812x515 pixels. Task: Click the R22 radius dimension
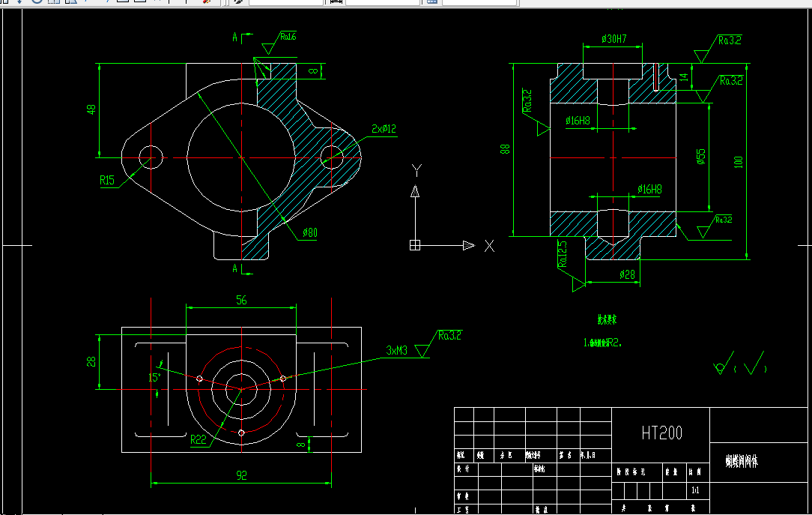(x=199, y=440)
